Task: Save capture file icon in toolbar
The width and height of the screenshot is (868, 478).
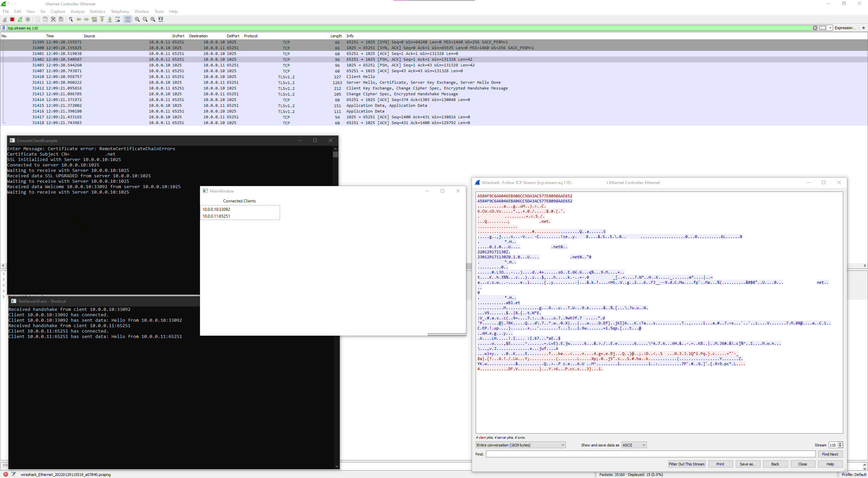Action: (45, 19)
